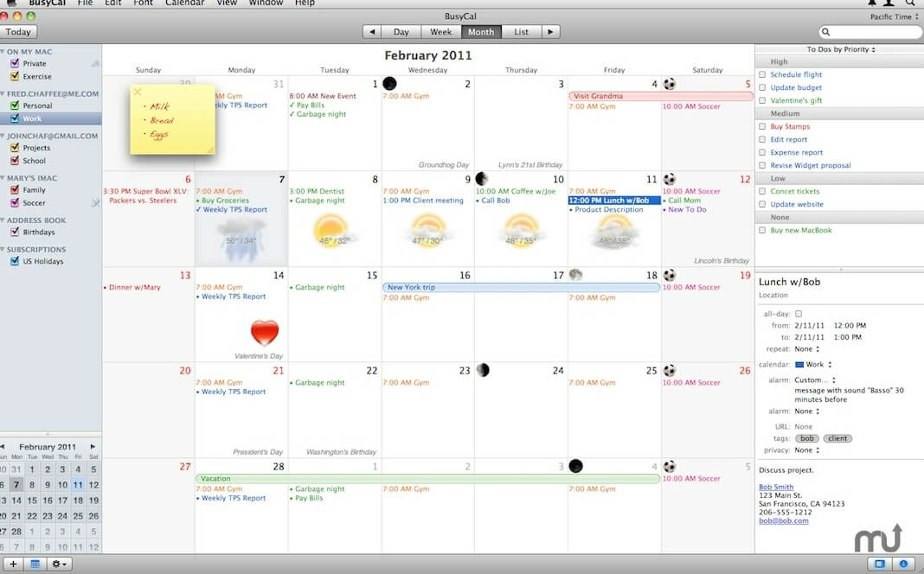Viewport: 924px width, 574px height.
Task: Click the rain weather icon on February 7
Action: [x=241, y=240]
